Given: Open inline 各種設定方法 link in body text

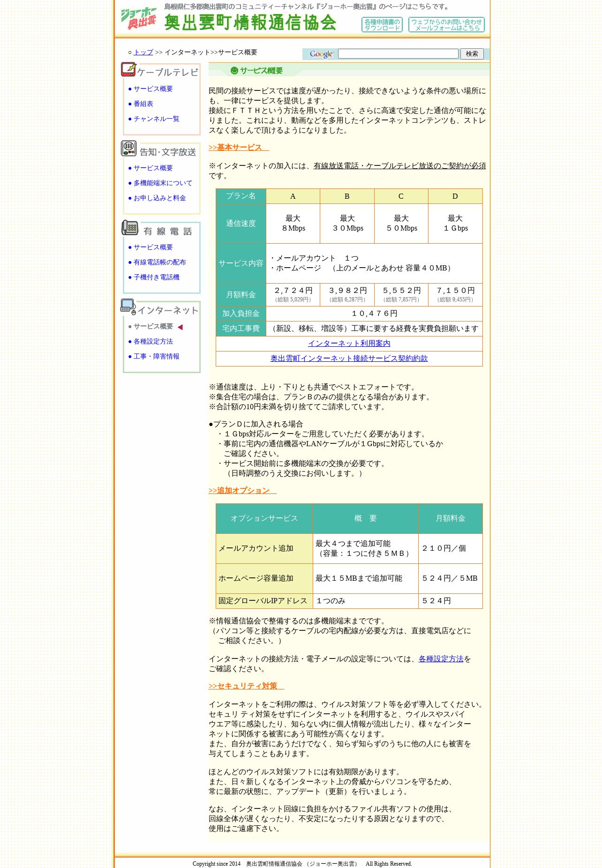Looking at the screenshot, I should point(441,659).
